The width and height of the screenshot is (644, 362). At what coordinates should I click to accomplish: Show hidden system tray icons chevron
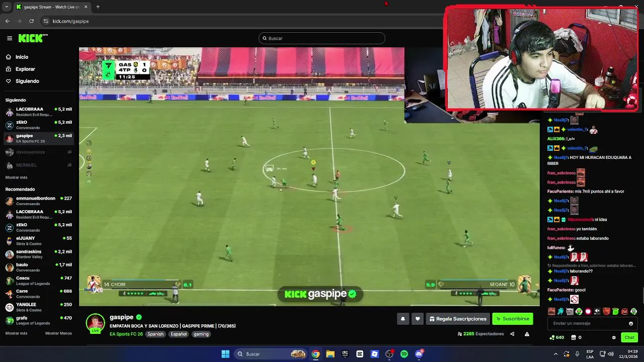(555, 354)
